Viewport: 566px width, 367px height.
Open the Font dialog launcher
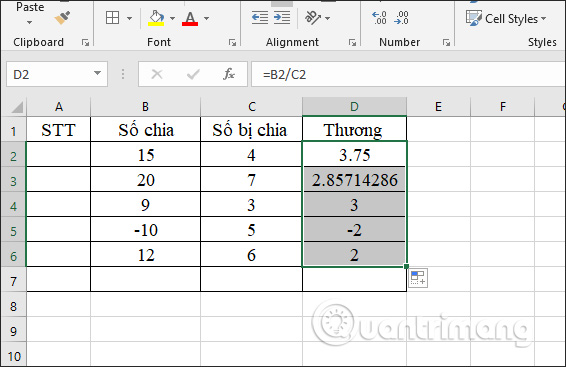[232, 43]
